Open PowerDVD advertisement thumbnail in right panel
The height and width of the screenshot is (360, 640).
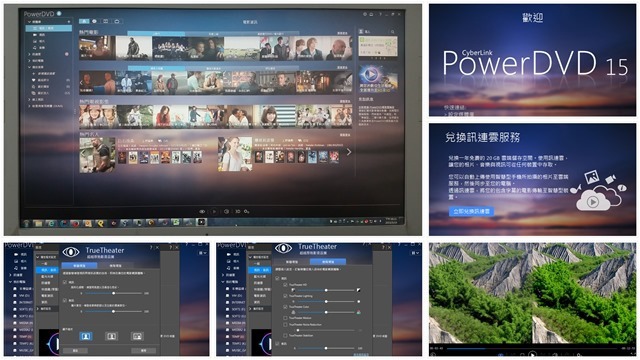(x=378, y=78)
